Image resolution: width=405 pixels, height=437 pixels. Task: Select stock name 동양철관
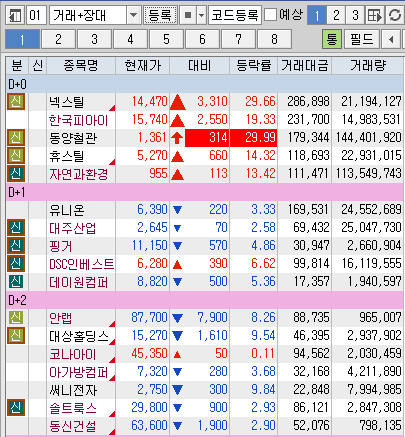(x=73, y=138)
